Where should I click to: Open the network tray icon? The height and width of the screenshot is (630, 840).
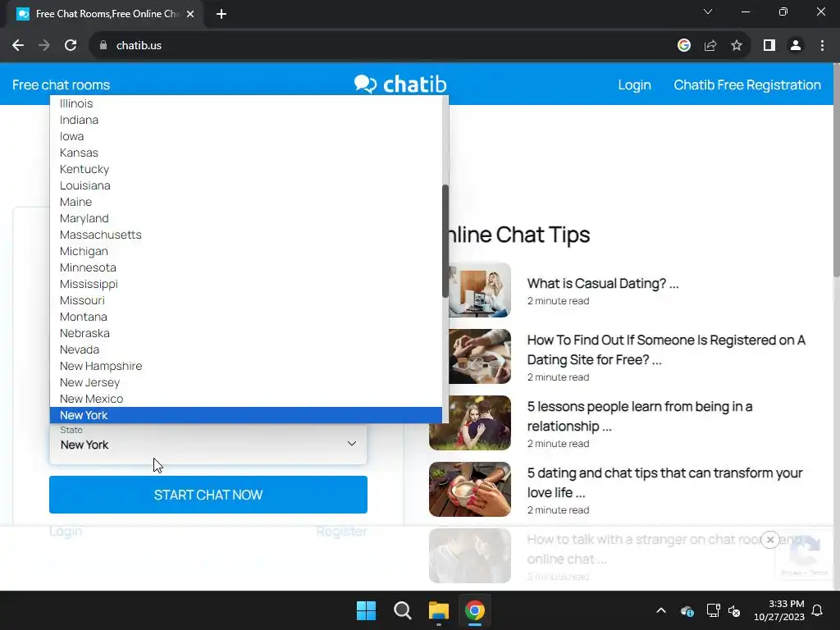click(713, 610)
